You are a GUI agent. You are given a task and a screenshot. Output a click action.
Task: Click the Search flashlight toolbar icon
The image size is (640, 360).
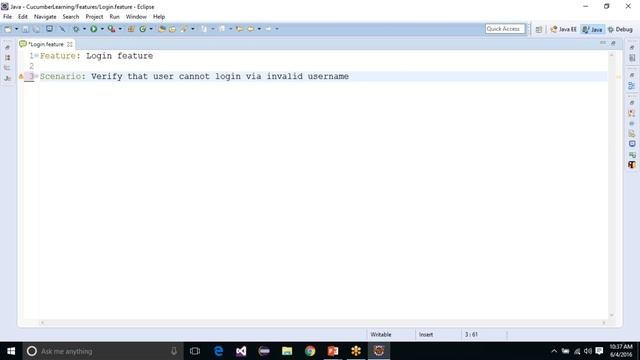tap(184, 29)
